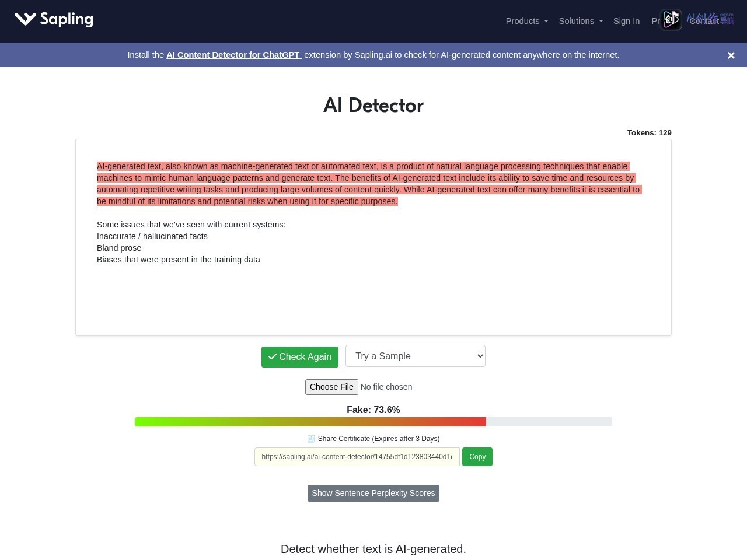
Task: Open the Solutions dropdown menu
Action: click(581, 21)
